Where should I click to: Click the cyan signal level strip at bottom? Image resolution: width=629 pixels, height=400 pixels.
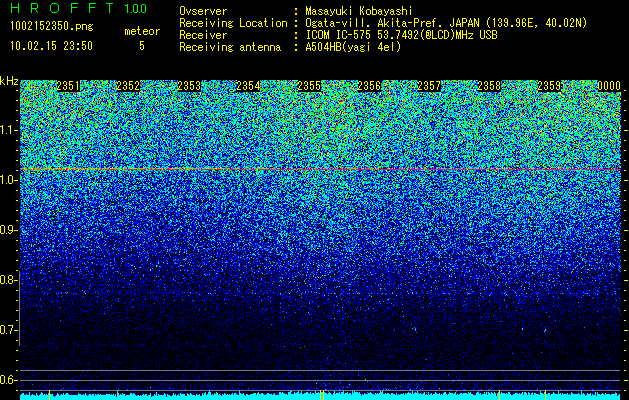321,397
